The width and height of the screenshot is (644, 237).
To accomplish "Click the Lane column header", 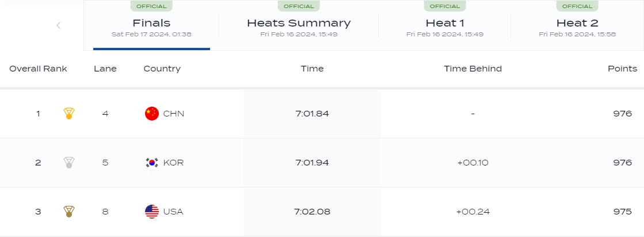I will (x=105, y=69).
